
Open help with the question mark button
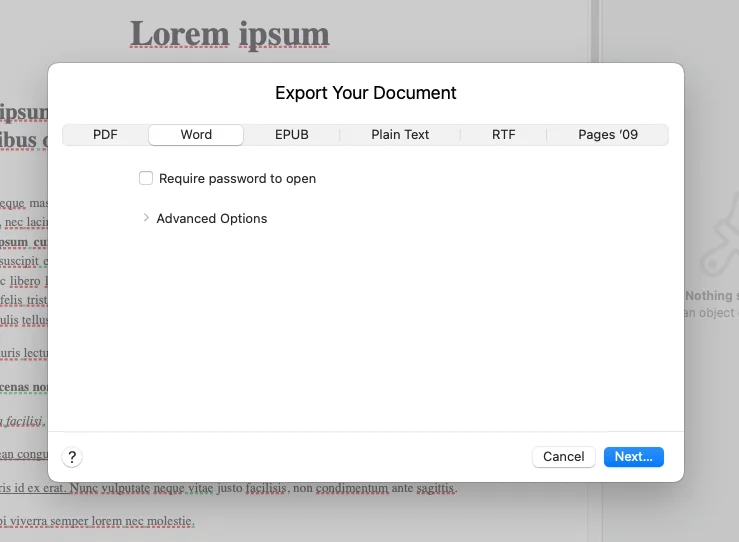pos(72,457)
